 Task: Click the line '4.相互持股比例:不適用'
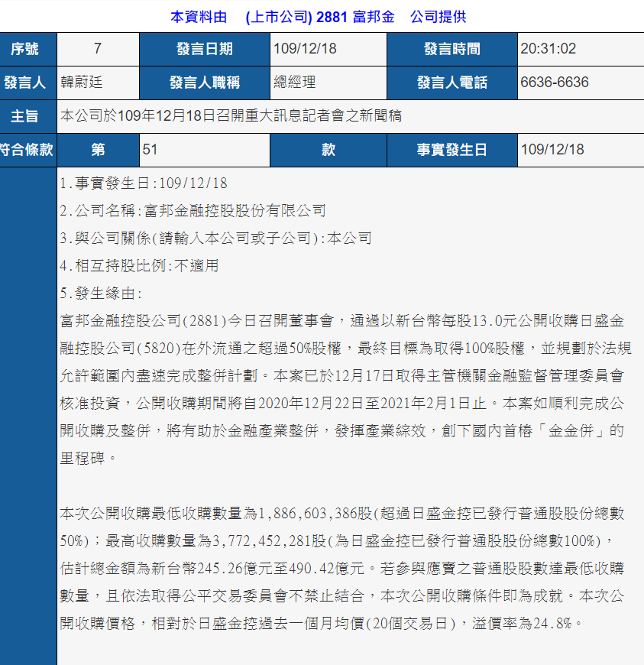(x=140, y=266)
